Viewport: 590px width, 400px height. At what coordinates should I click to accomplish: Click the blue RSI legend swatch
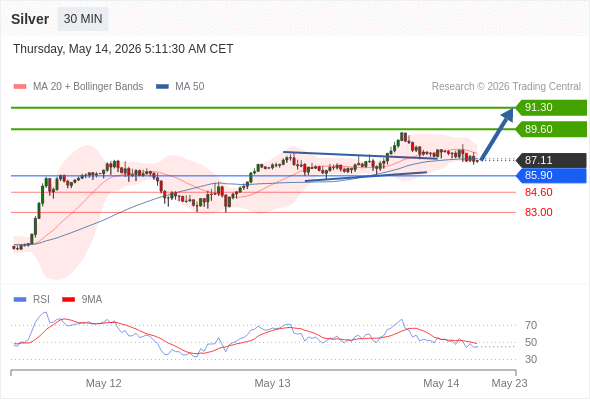point(20,300)
